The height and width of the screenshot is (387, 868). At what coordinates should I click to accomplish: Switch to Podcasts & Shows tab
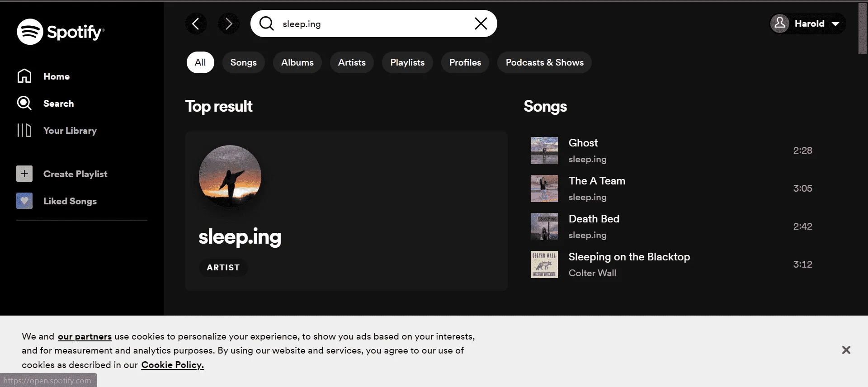coord(545,62)
